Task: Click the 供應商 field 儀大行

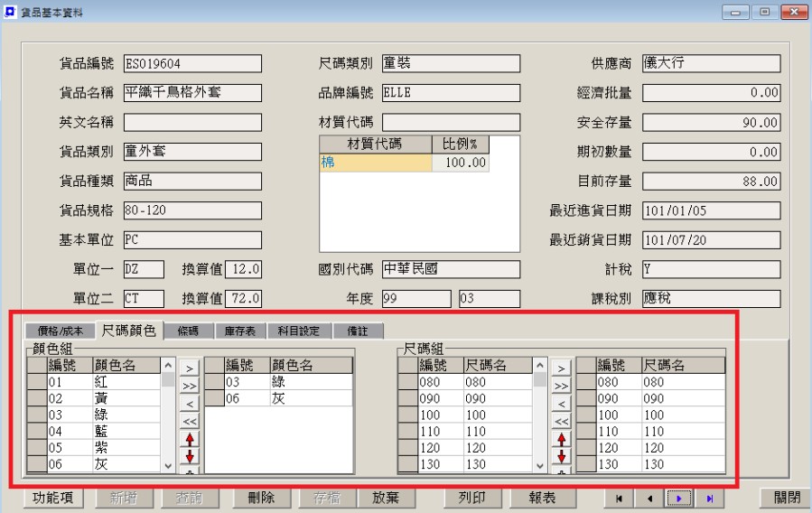Action: (711, 63)
